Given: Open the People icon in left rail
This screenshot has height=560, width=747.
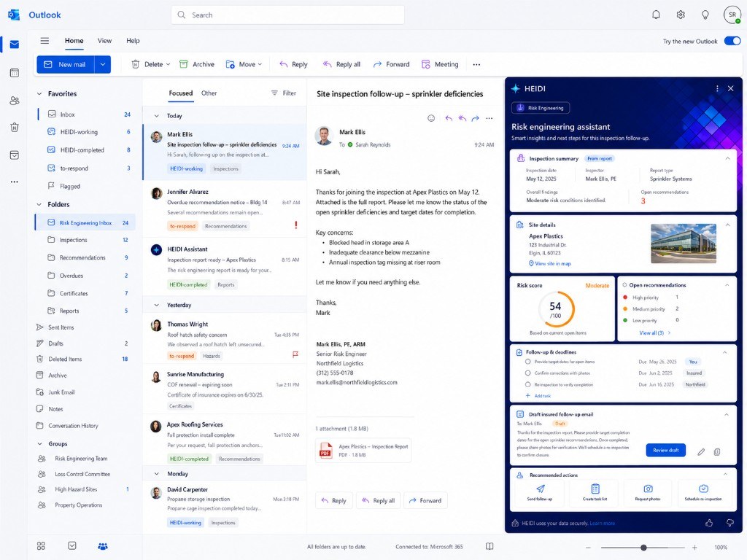Looking at the screenshot, I should 15,101.
